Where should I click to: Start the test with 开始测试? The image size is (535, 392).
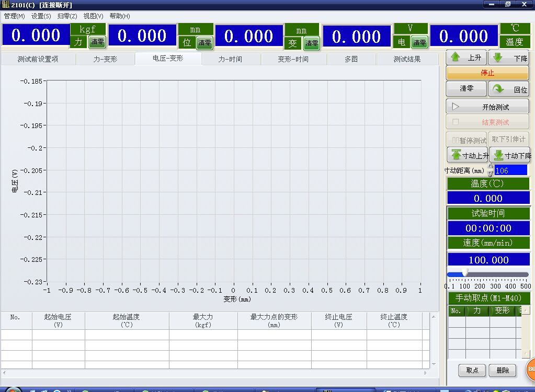(x=487, y=107)
